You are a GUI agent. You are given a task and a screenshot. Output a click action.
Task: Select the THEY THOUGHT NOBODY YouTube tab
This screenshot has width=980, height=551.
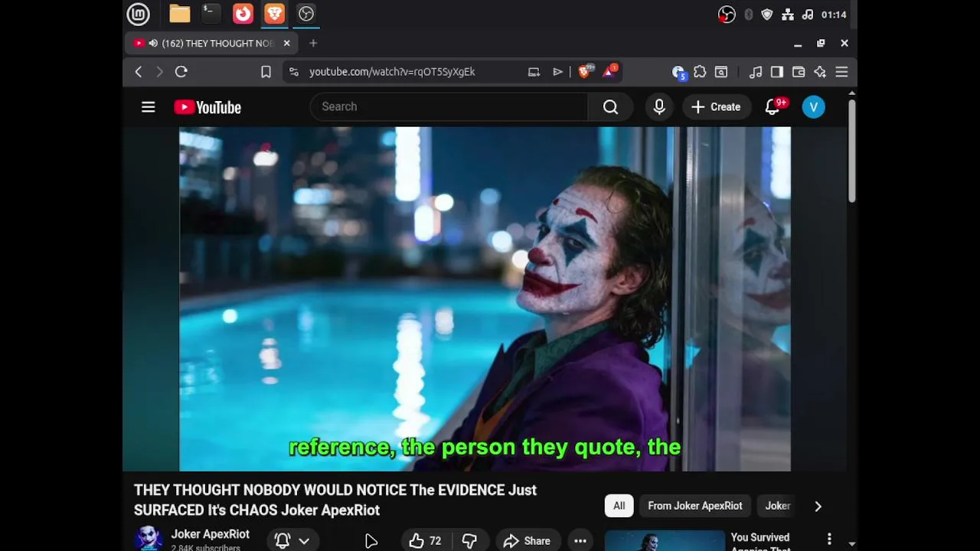[211, 44]
